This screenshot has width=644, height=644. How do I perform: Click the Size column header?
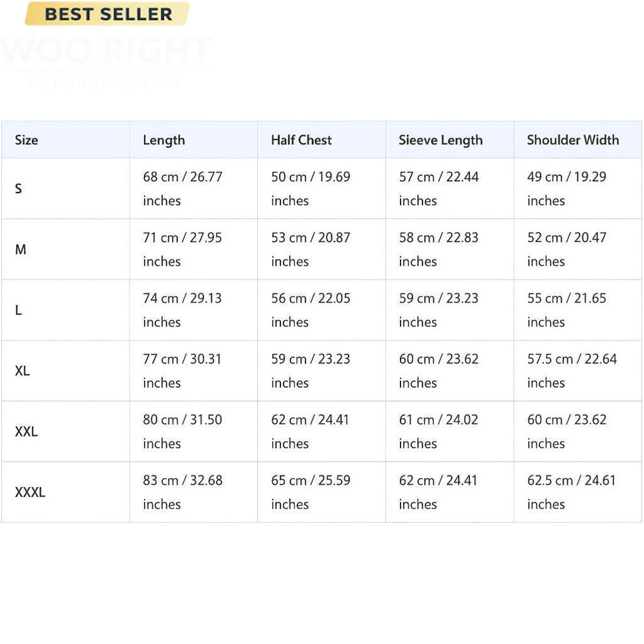coord(26,140)
